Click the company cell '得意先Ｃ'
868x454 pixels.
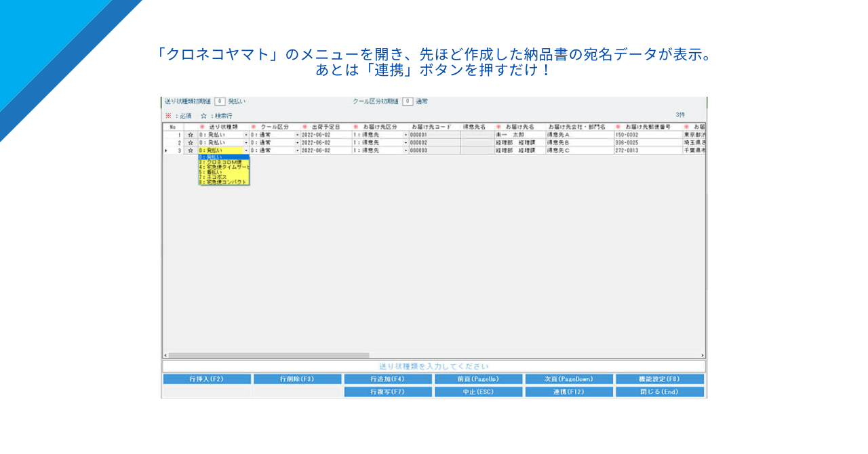(x=580, y=150)
